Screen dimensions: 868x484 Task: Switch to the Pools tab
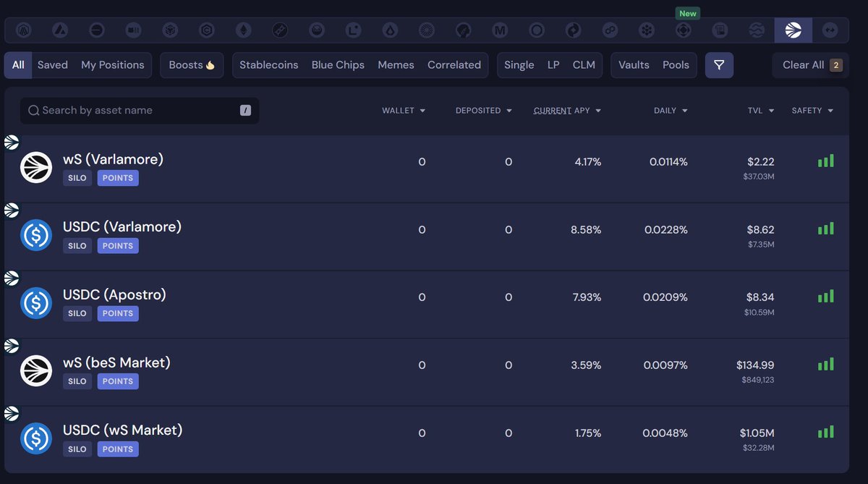(x=676, y=65)
